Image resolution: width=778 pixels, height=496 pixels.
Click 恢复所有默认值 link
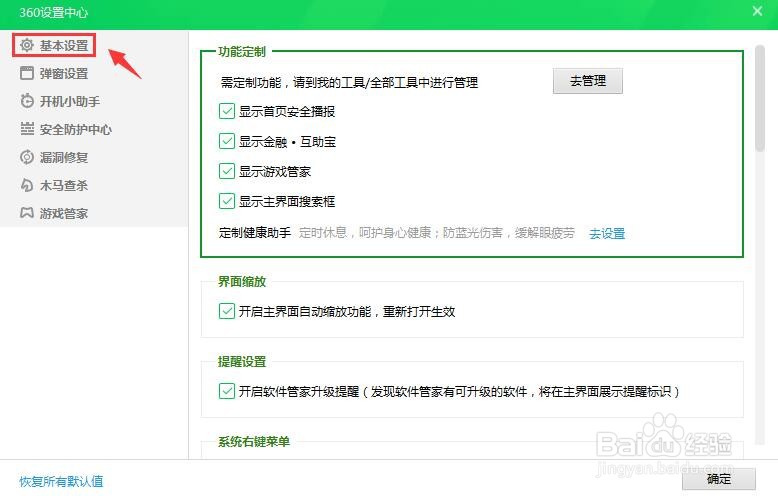(x=61, y=481)
